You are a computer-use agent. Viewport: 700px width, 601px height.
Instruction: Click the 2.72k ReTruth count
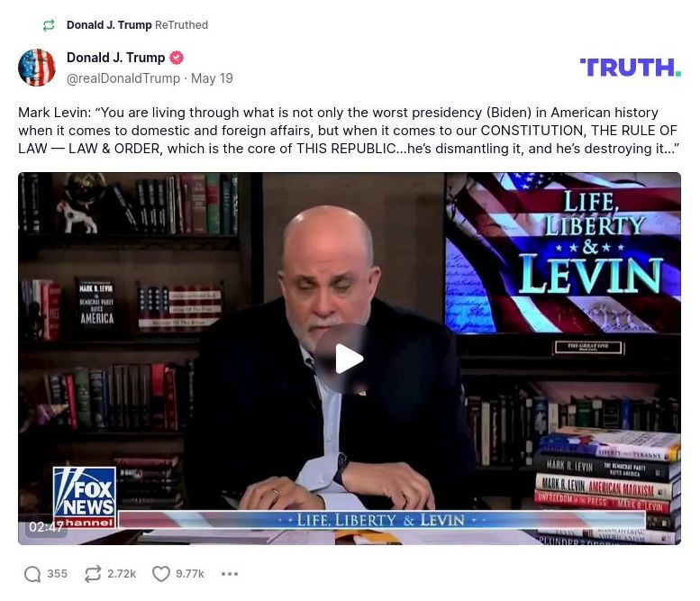point(122,574)
